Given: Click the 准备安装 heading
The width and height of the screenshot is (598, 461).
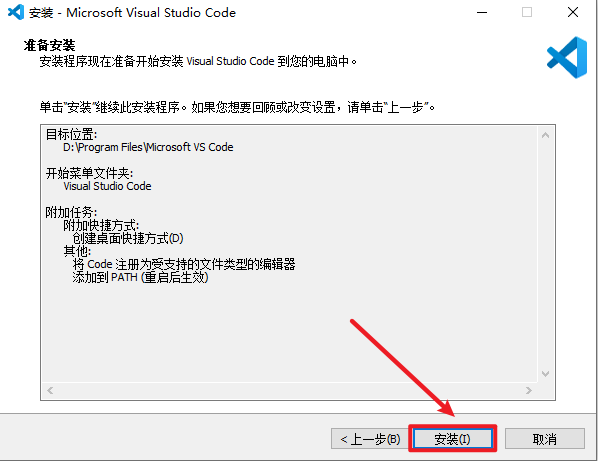Looking at the screenshot, I should (x=49, y=45).
